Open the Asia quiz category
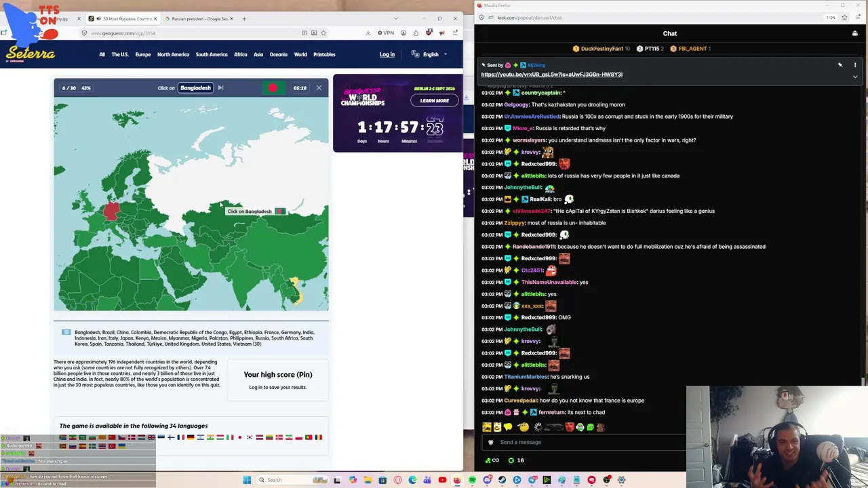Image resolution: width=868 pixels, height=488 pixels. (258, 54)
